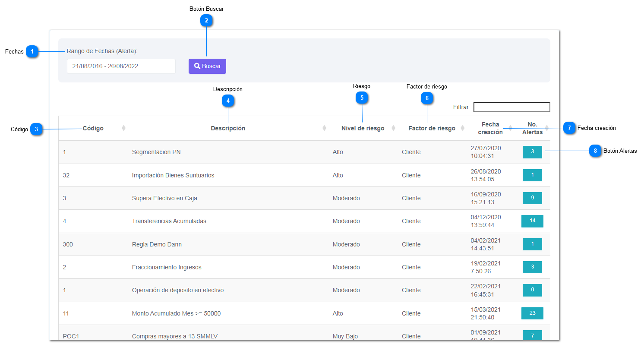Image resolution: width=644 pixels, height=344 pixels.
Task: Select 'Operación de deposito en efectivo' cell
Action: [178, 290]
